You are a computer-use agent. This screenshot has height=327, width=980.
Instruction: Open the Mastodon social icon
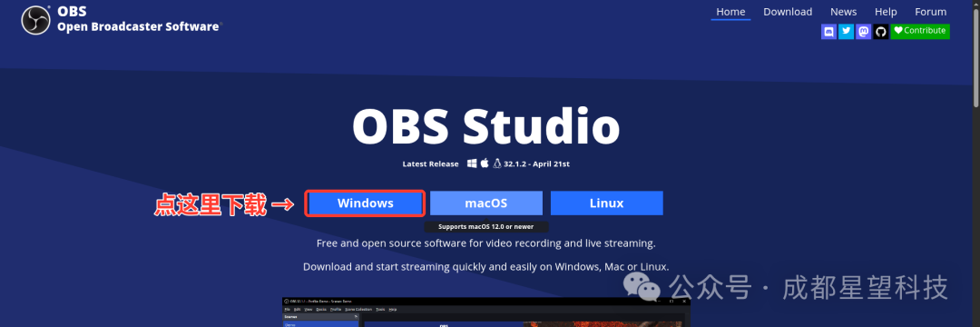(863, 32)
